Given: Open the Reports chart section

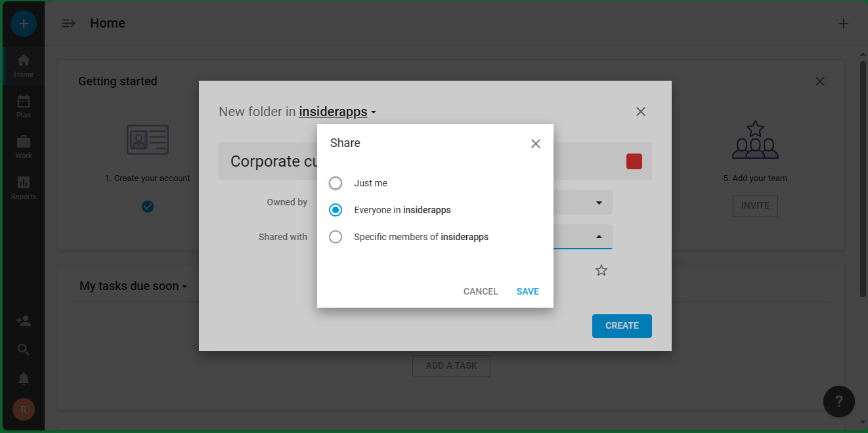Looking at the screenshot, I should pyautogui.click(x=24, y=188).
